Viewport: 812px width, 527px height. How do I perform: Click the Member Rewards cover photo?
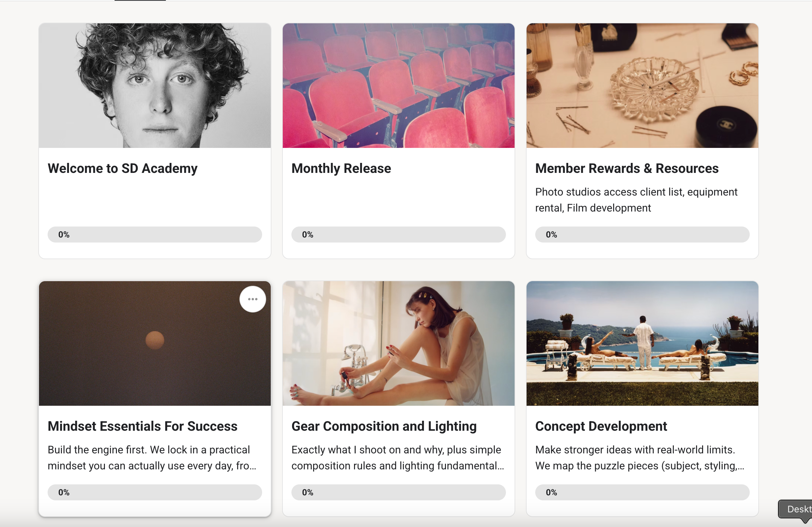pyautogui.click(x=642, y=85)
